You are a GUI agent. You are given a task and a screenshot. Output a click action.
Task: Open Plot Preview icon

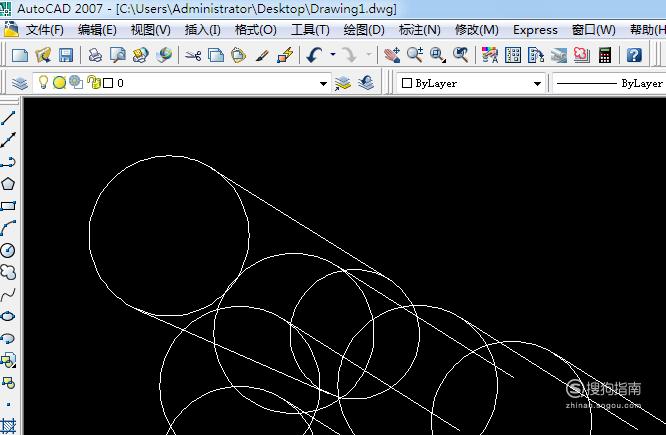[118, 55]
